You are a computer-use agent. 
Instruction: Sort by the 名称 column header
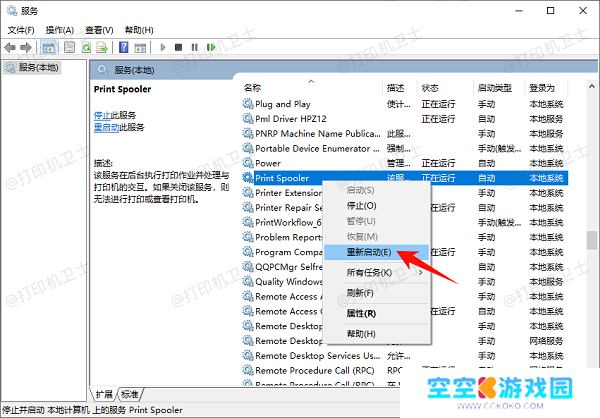311,88
